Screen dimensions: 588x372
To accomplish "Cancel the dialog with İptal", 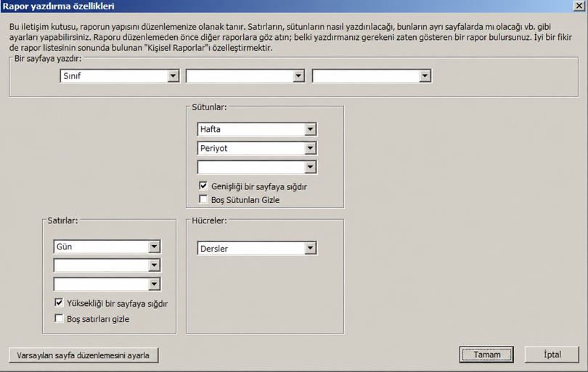I will pyautogui.click(x=552, y=355).
